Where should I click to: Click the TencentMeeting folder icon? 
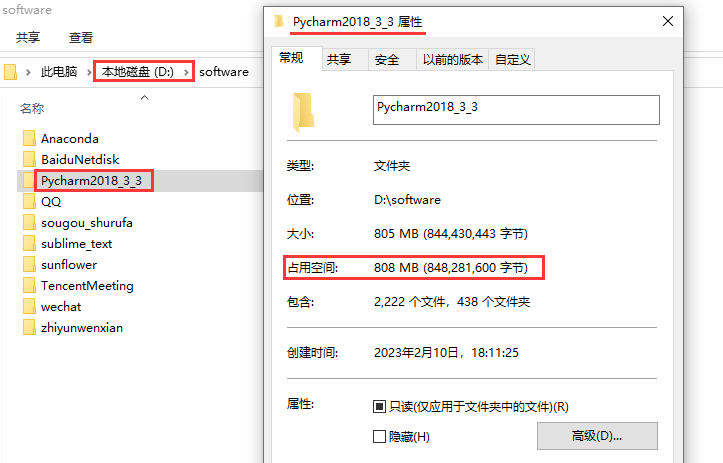tap(29, 285)
